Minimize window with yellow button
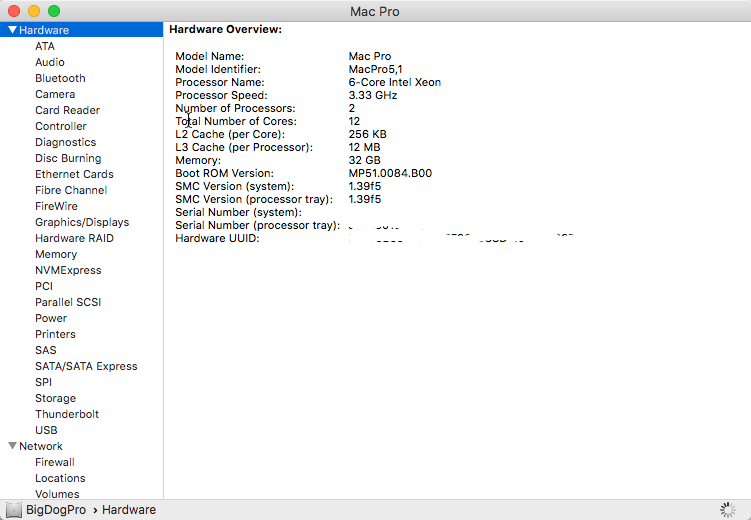Viewport: 751px width, 520px height. (34, 11)
